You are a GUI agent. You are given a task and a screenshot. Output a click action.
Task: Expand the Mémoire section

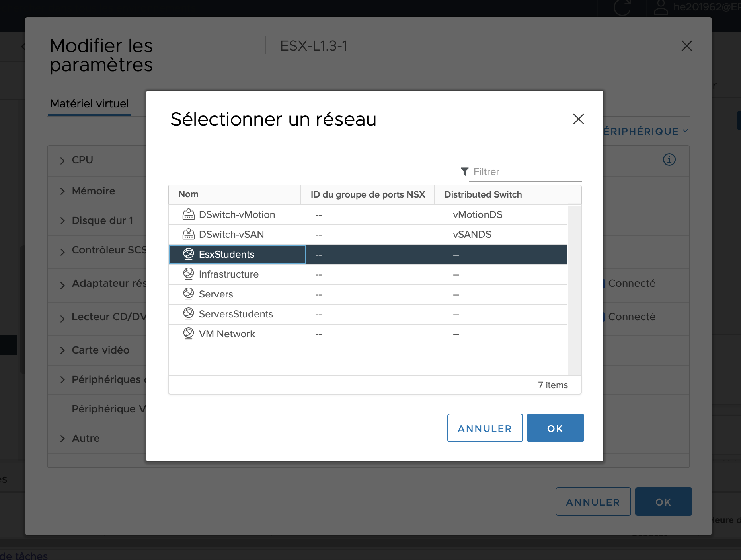pyautogui.click(x=62, y=191)
